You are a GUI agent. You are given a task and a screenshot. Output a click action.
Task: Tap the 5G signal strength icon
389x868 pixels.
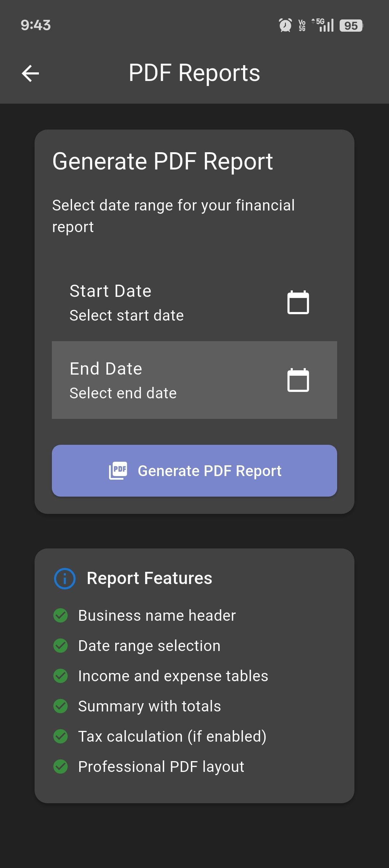323,25
